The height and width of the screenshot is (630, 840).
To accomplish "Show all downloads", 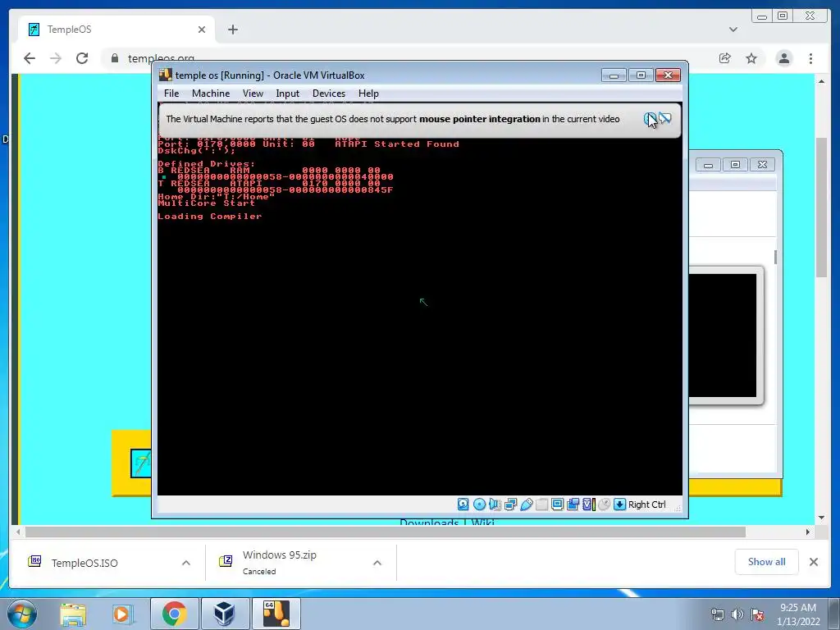I will [x=767, y=561].
